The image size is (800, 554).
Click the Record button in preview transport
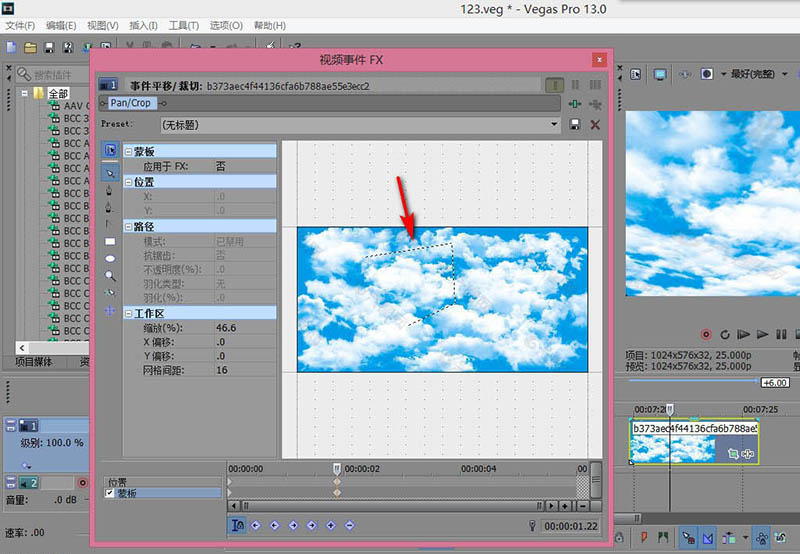coord(706,335)
